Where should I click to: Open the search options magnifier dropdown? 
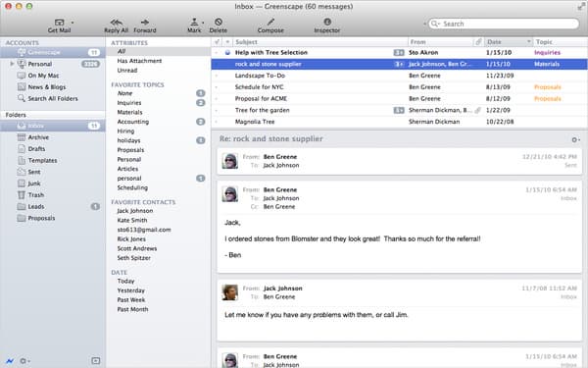(435, 24)
